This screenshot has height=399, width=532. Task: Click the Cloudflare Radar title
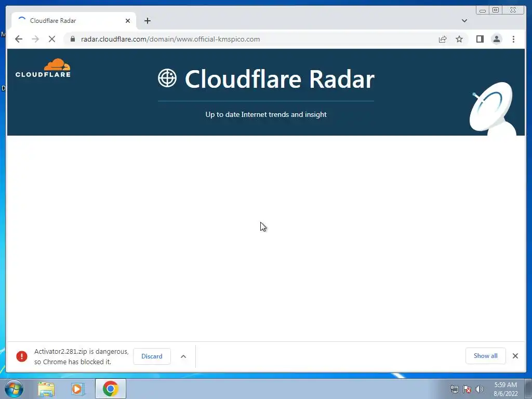(280, 79)
